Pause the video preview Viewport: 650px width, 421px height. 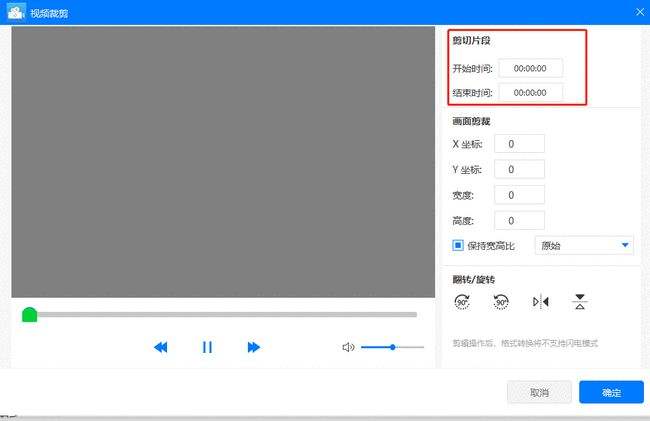(207, 347)
